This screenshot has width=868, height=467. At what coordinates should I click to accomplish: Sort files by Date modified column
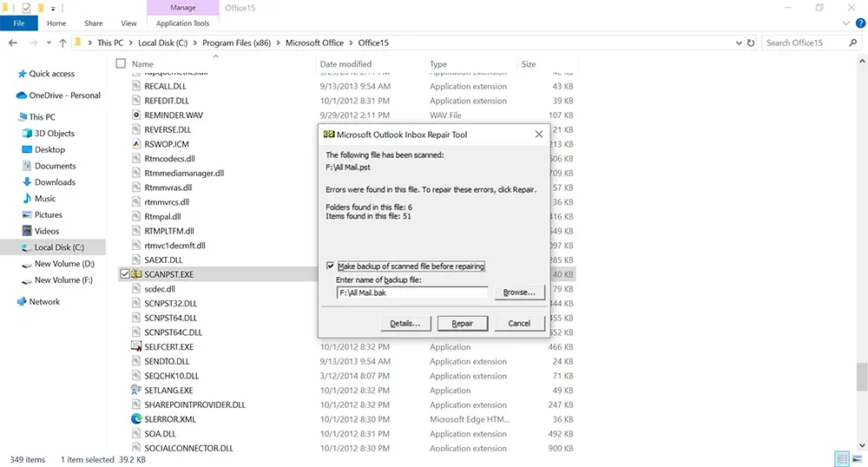pyautogui.click(x=345, y=64)
